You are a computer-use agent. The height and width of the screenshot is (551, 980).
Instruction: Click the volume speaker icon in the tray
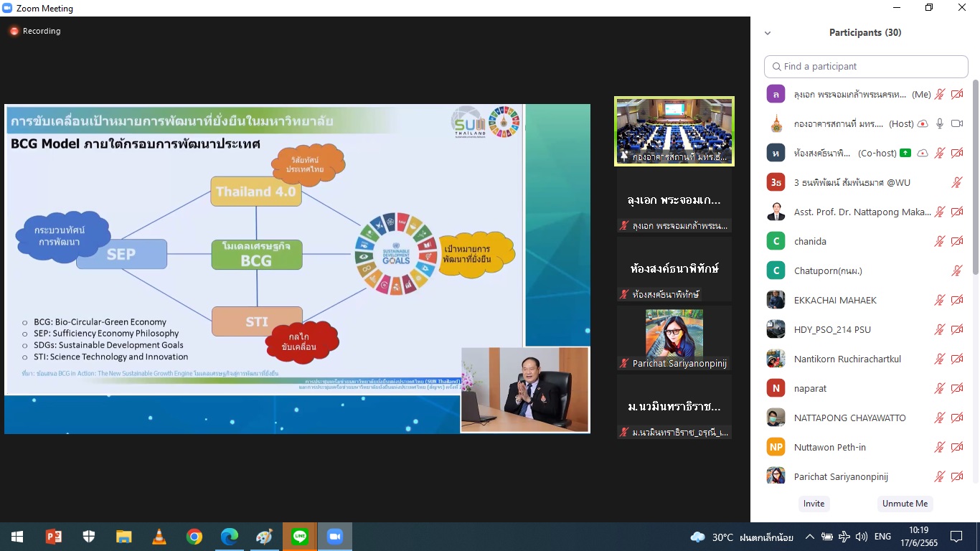coord(861,537)
